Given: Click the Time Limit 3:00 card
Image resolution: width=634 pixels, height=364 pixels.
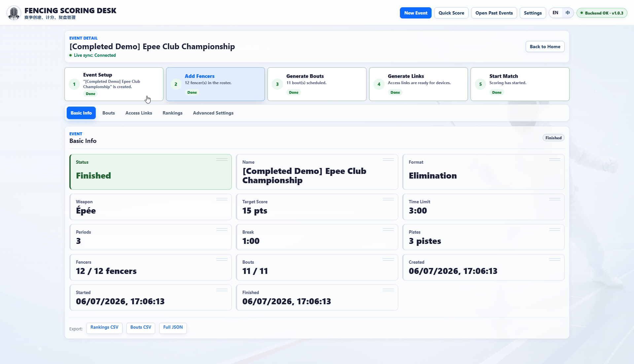Looking at the screenshot, I should point(483,207).
